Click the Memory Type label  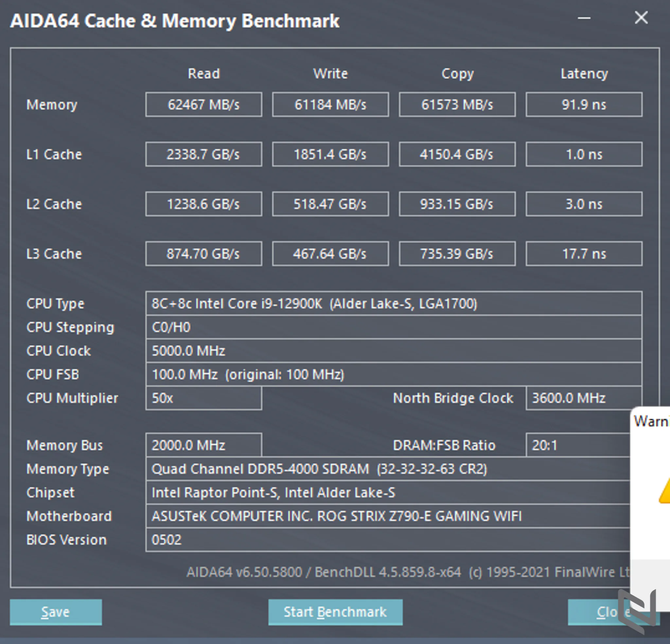click(68, 469)
